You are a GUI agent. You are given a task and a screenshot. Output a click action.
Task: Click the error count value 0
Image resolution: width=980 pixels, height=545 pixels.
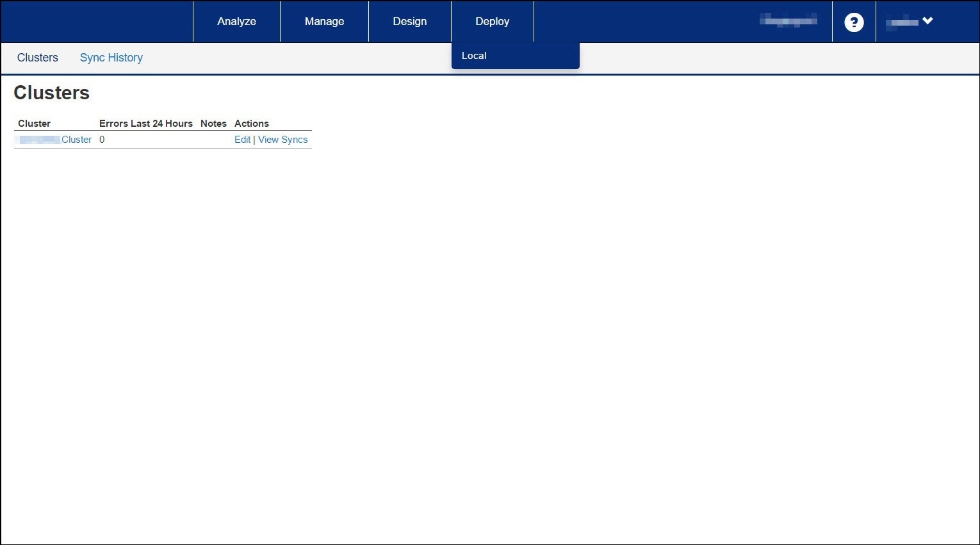tap(102, 140)
